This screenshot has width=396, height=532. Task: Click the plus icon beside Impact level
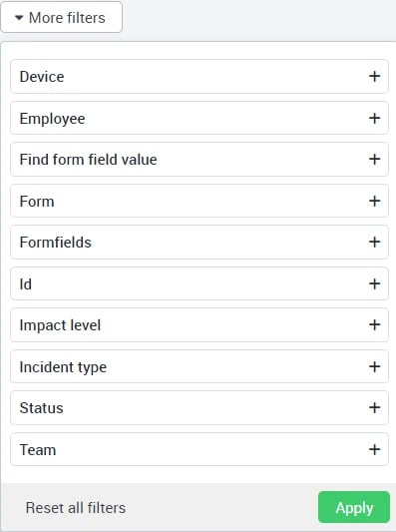(x=374, y=324)
